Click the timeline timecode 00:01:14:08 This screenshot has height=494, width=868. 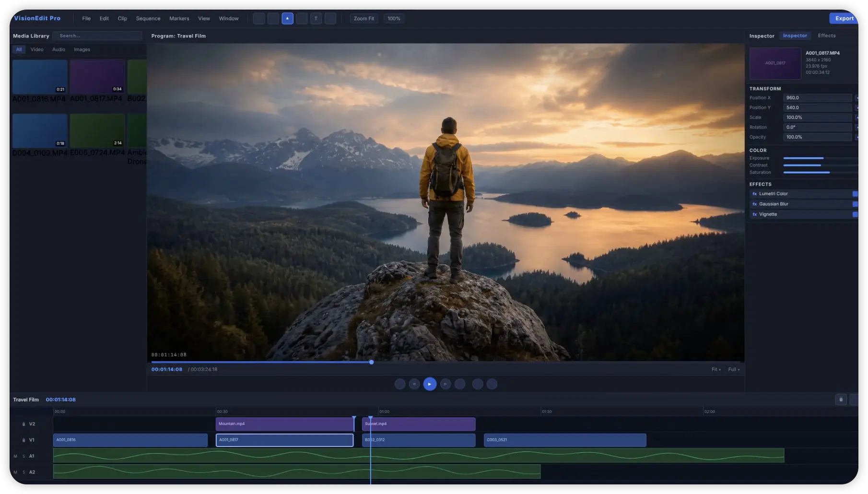point(61,400)
